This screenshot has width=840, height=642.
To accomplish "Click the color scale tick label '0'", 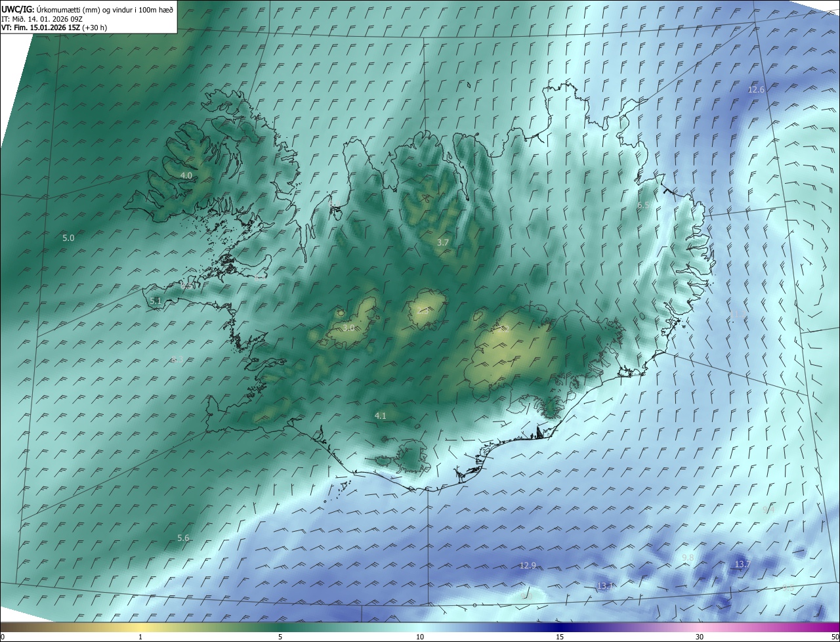I will (3, 637).
